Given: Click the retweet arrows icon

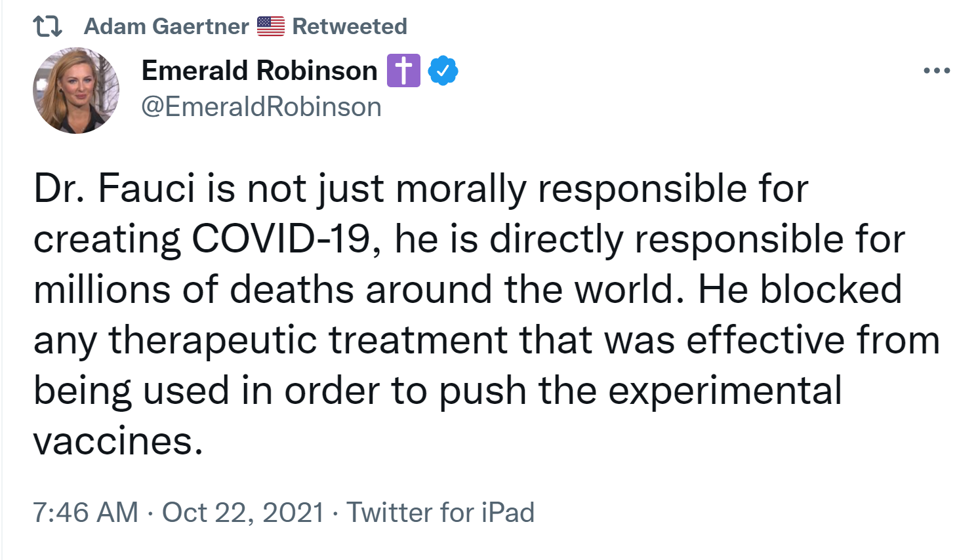Looking at the screenshot, I should click(47, 26).
